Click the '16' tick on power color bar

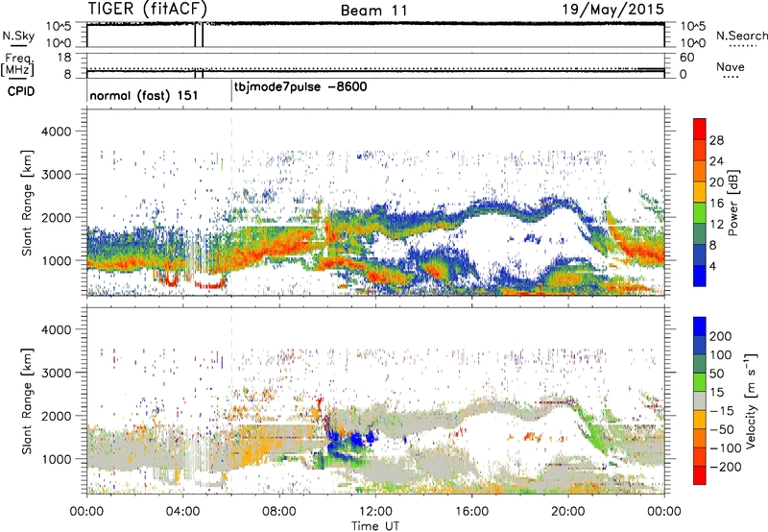[x=716, y=203]
